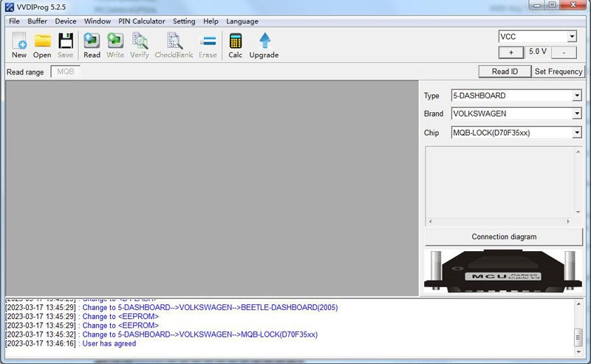
Task: Increase voltage with the plus button
Action: pyautogui.click(x=511, y=52)
